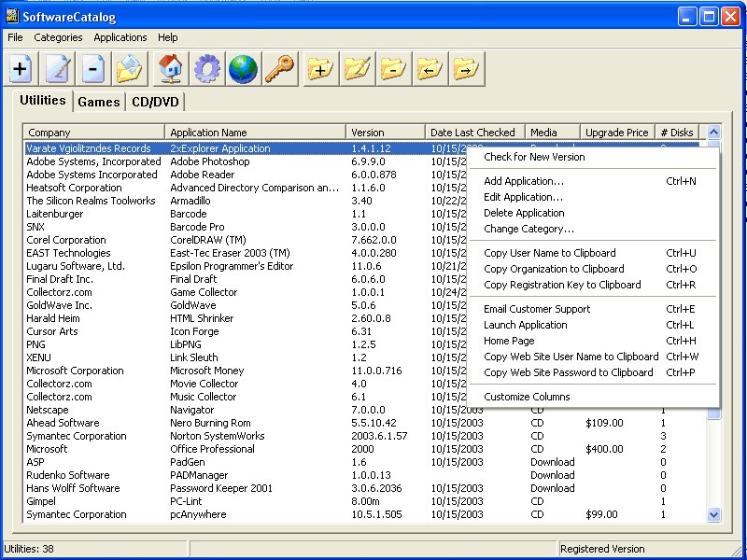This screenshot has width=747, height=560.
Task: Click the folder with pencil icon
Action: tap(358, 69)
